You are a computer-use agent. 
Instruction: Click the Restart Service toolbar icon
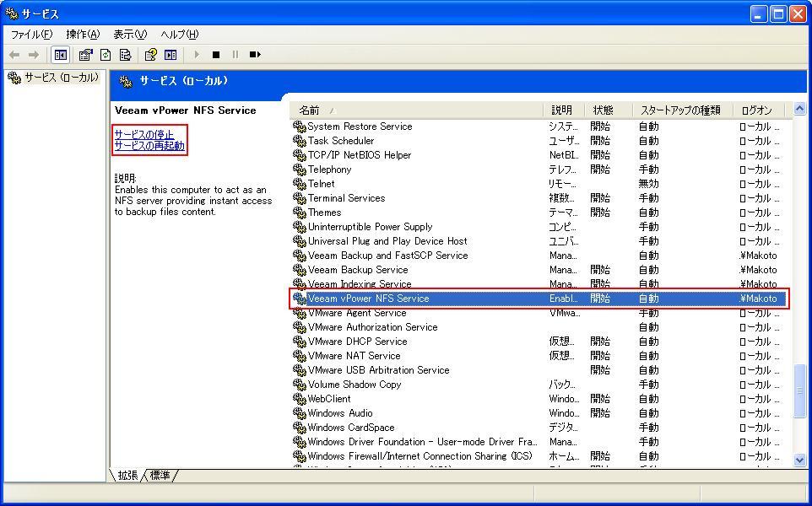point(255,54)
